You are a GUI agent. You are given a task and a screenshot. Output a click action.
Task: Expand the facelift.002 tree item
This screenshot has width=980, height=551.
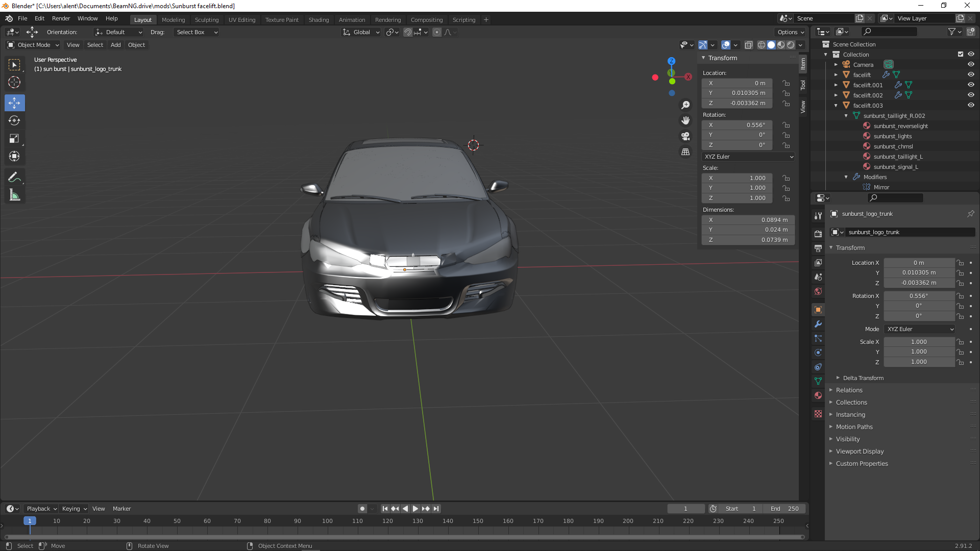click(836, 95)
